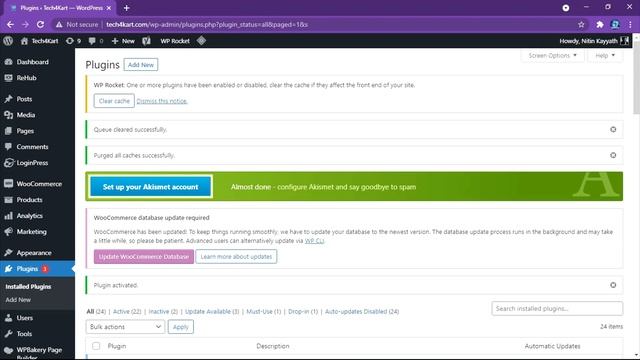Viewport: 640px width, 360px height.
Task: Sort by the Plugin column header
Action: (x=117, y=346)
